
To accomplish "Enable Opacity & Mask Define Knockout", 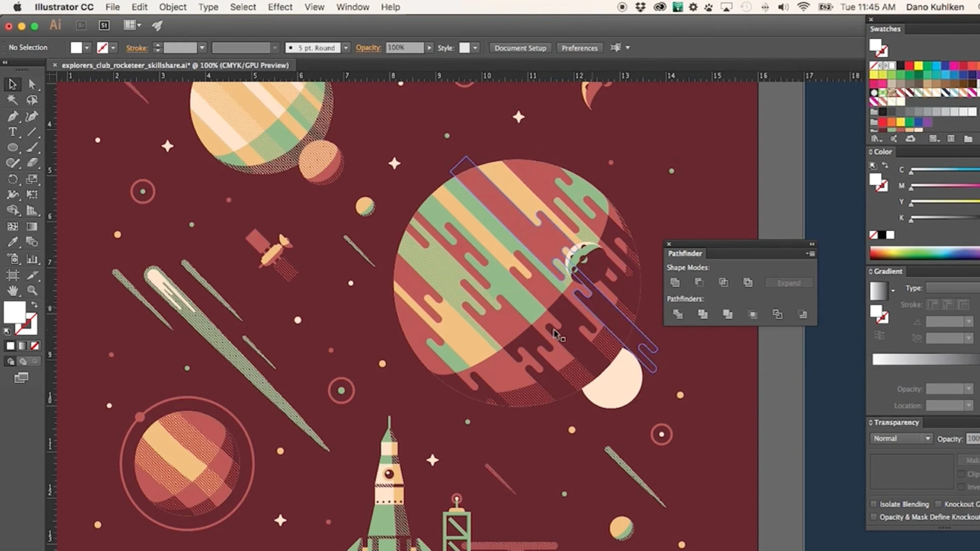I will 873,517.
